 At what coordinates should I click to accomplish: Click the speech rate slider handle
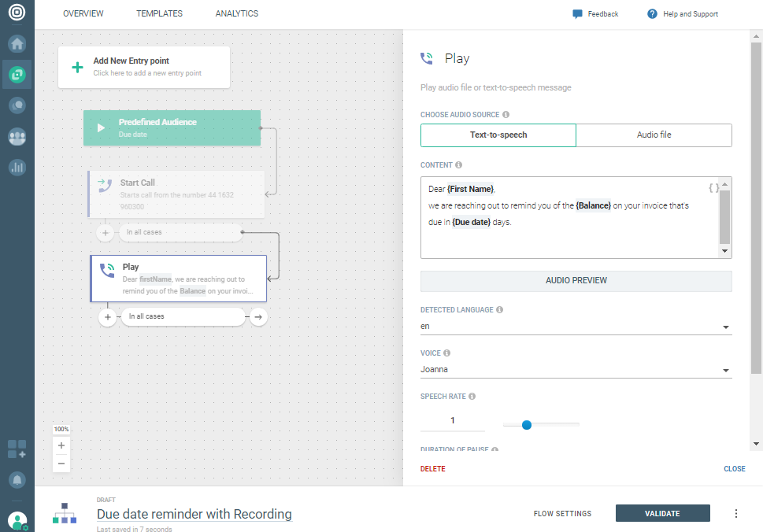527,425
